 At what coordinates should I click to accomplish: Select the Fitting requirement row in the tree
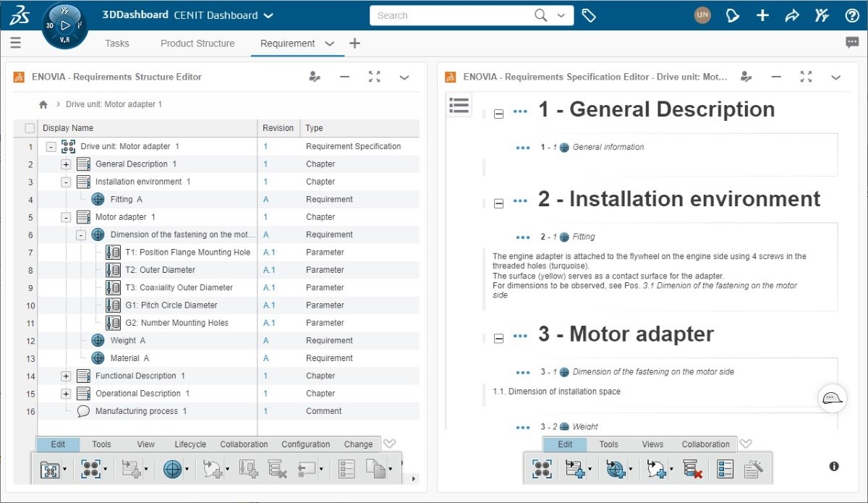click(216, 199)
